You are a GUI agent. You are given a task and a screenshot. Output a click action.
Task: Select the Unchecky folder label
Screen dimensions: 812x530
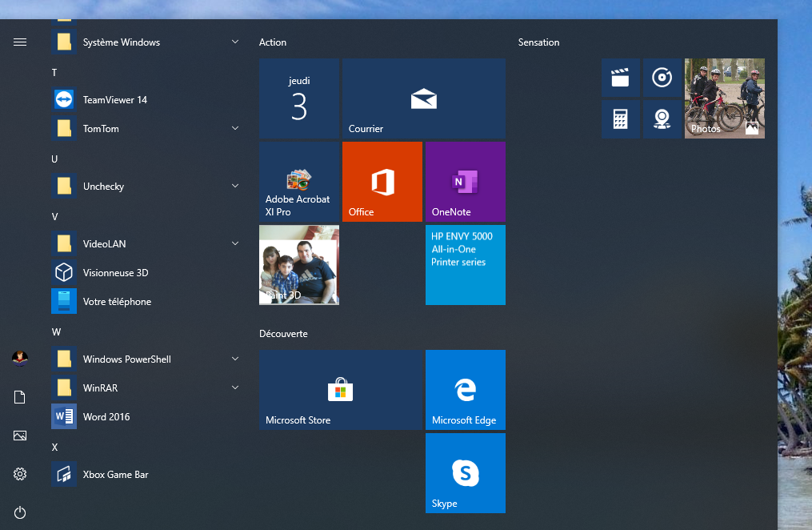pos(103,187)
